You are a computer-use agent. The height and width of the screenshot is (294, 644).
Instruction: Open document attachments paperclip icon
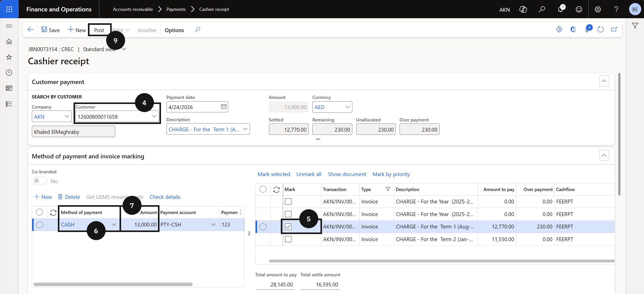[588, 29]
